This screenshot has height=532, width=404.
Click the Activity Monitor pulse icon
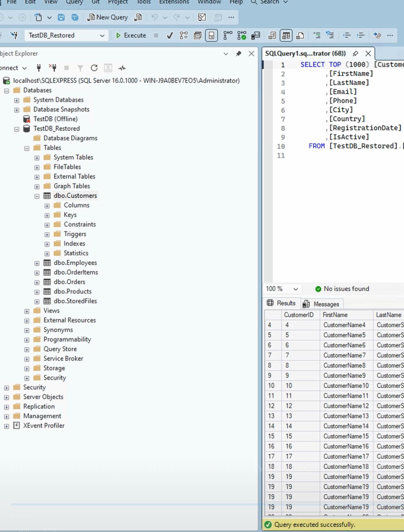point(122,68)
